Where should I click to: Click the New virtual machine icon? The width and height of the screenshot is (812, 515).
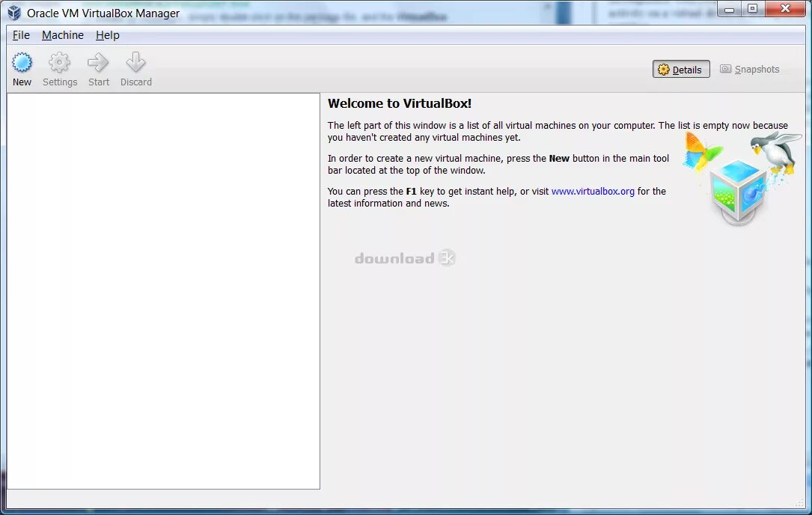(x=22, y=63)
